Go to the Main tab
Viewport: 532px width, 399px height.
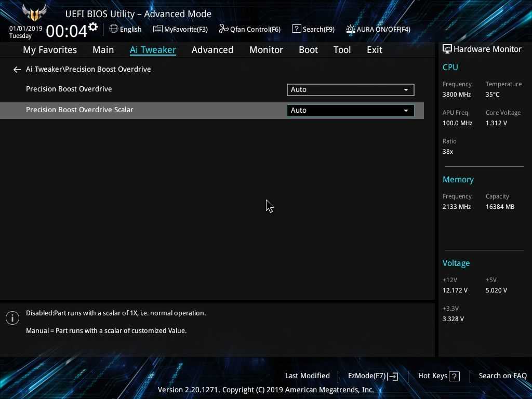[x=103, y=50]
